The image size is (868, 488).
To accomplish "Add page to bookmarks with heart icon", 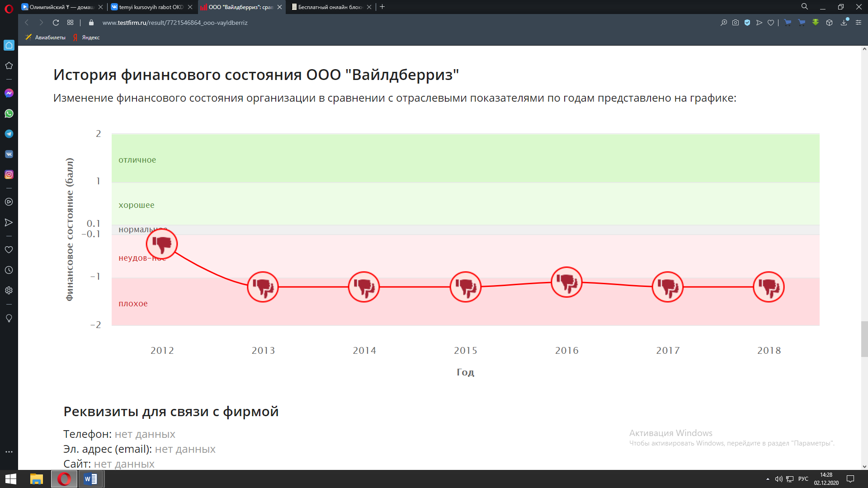I will tap(771, 23).
